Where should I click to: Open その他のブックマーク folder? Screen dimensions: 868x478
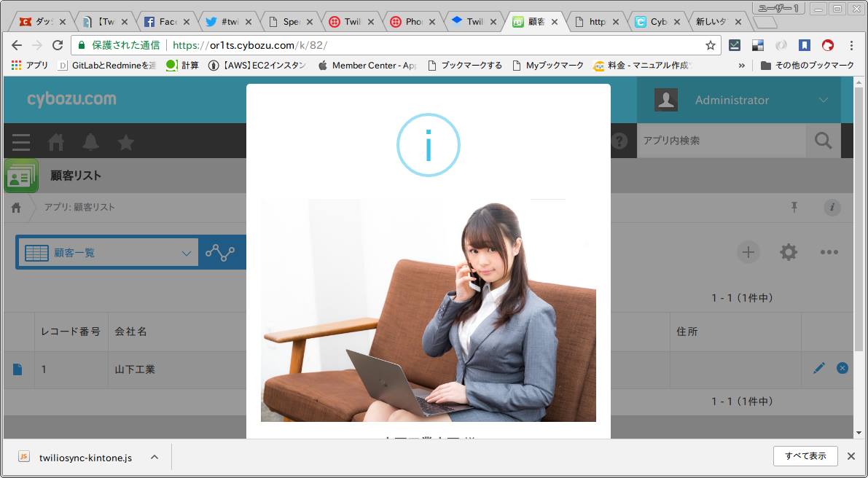(x=807, y=66)
